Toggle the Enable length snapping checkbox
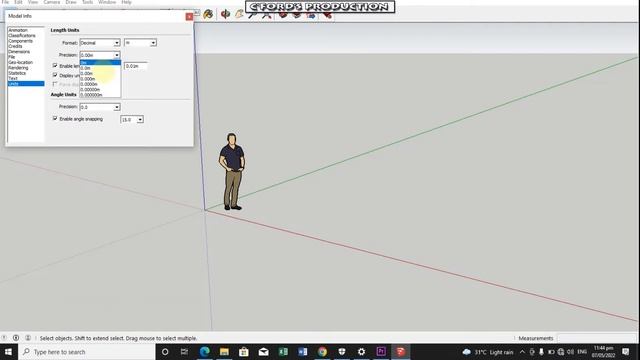Screen dimensions: 640x360 (x=55, y=65)
